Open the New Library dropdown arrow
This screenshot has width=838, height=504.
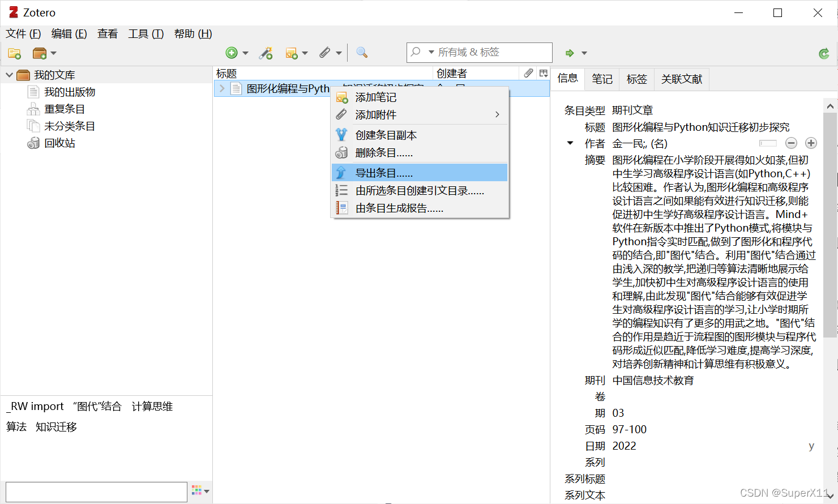click(x=54, y=53)
